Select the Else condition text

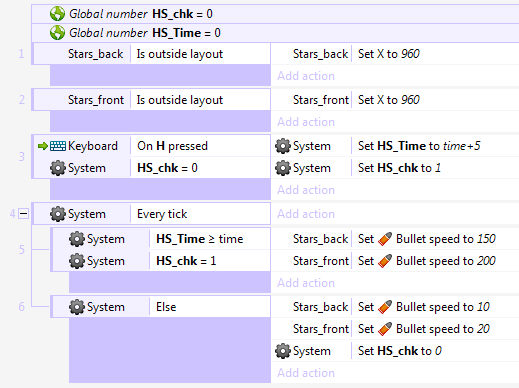(166, 307)
